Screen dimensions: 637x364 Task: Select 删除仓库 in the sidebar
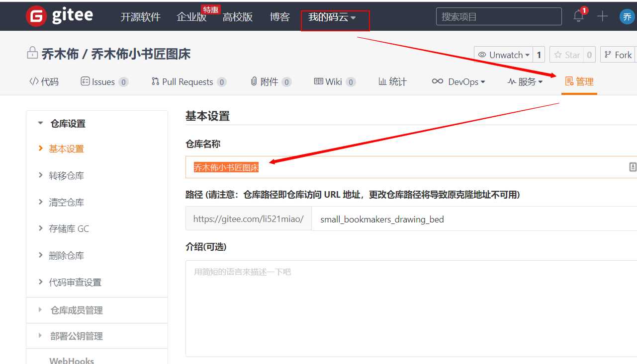pyautogui.click(x=66, y=256)
